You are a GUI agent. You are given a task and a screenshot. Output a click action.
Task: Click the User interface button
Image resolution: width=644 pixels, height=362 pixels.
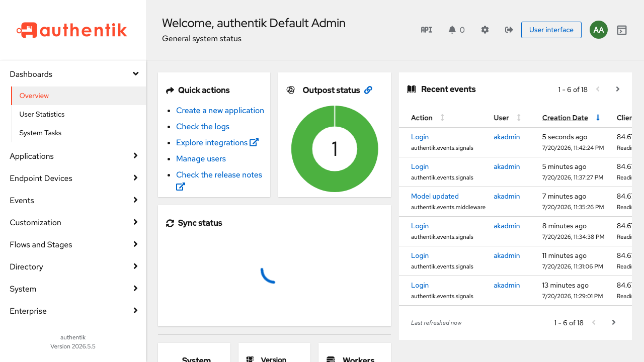click(551, 30)
